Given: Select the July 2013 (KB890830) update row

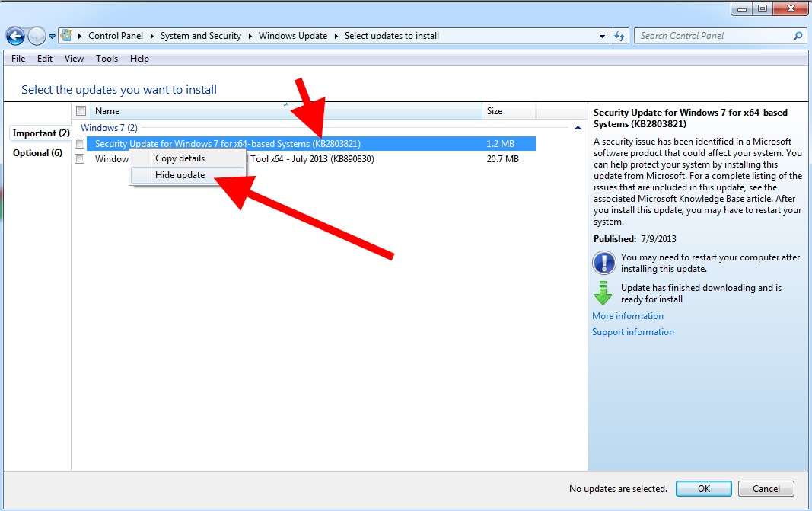Looking at the screenshot, I should (310, 159).
